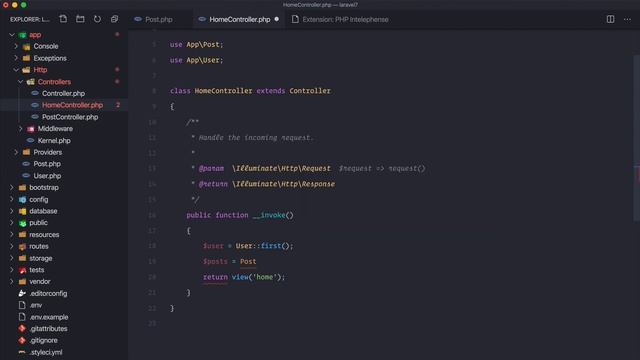Click the problem count badge on HomeController.php
This screenshot has width=640, height=360.
coord(118,105)
